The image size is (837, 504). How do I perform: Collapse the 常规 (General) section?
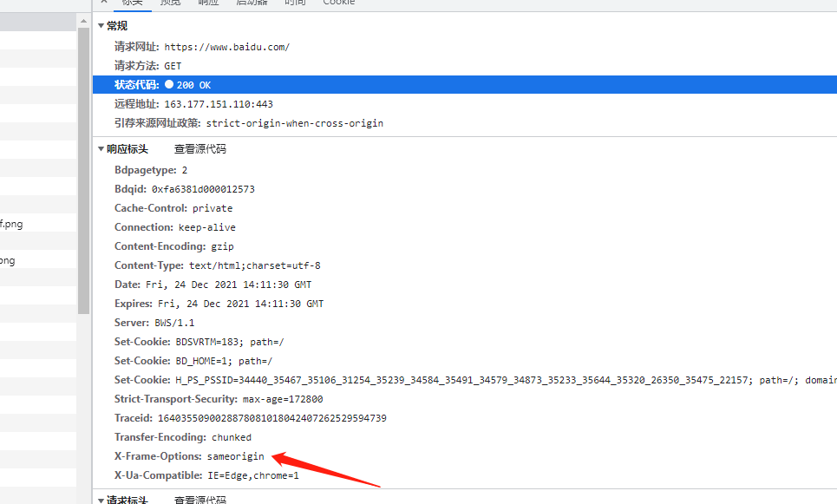click(101, 26)
